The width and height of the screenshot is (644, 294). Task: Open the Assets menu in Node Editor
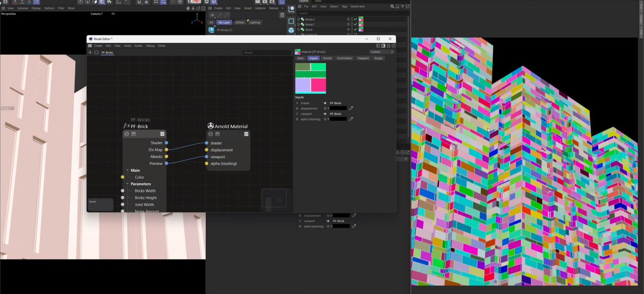(x=138, y=46)
